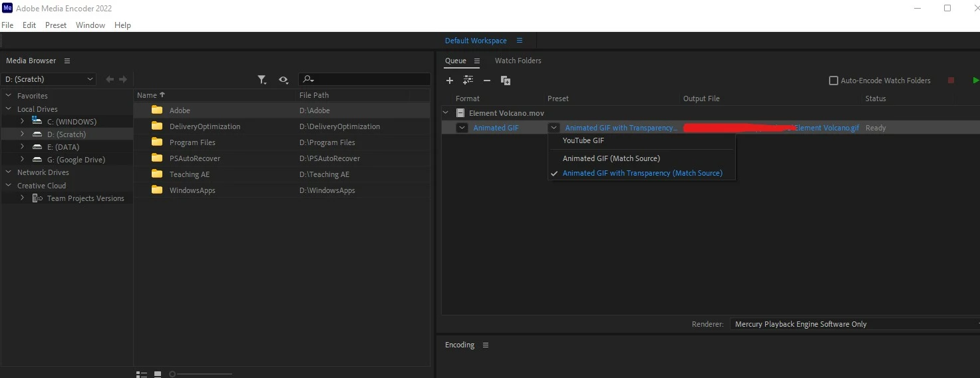Click the WindowsApps folder icon
Screen dimensions: 980x378
coord(157,190)
